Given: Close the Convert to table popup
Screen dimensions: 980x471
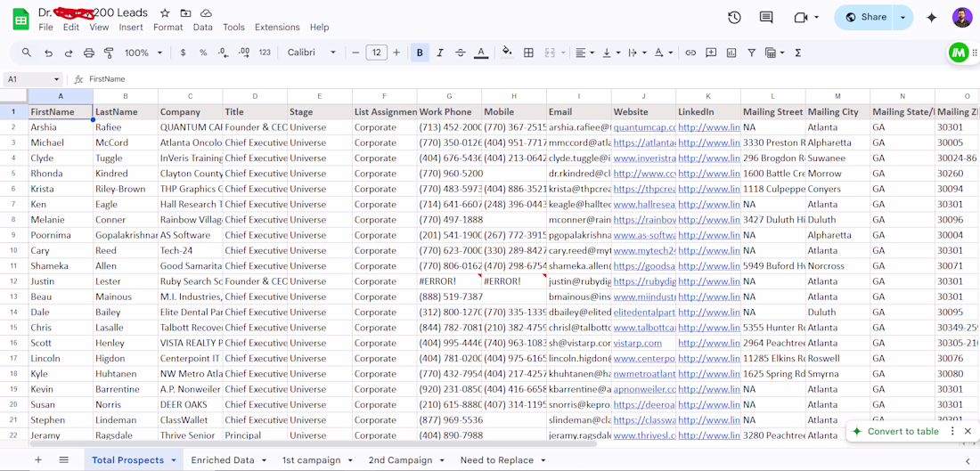Looking at the screenshot, I should (x=968, y=431).
